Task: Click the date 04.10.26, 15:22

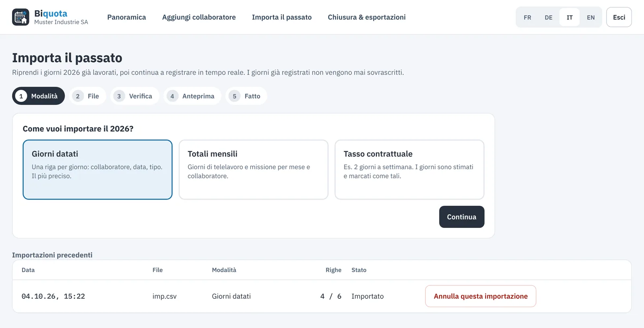Action: [x=53, y=296]
